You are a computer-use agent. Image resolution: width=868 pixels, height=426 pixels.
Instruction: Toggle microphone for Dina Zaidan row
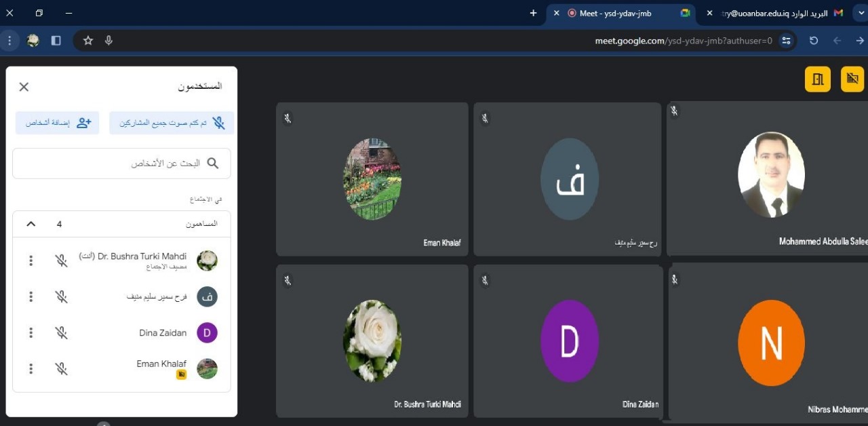pyautogui.click(x=62, y=332)
